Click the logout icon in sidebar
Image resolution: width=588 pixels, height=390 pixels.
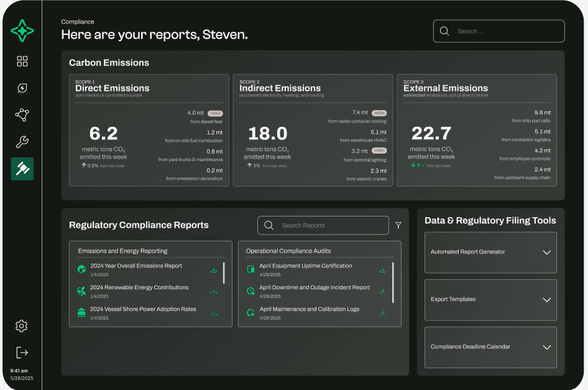click(x=22, y=352)
